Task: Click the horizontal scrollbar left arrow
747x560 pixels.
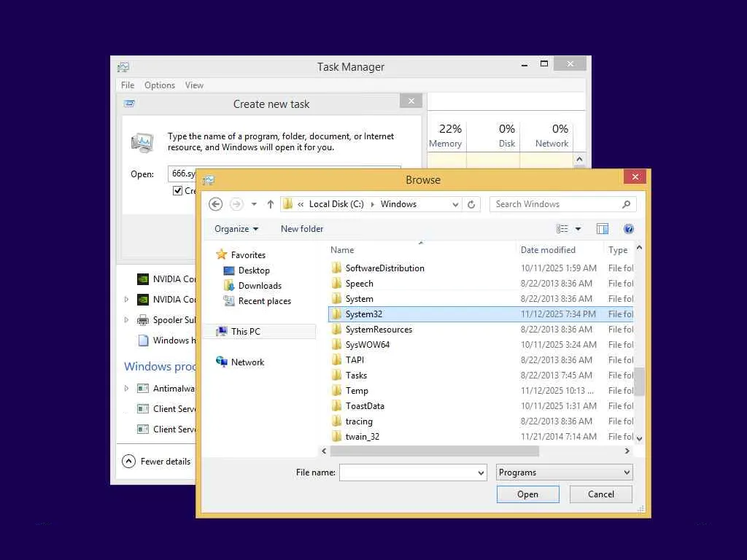Action: (x=324, y=451)
